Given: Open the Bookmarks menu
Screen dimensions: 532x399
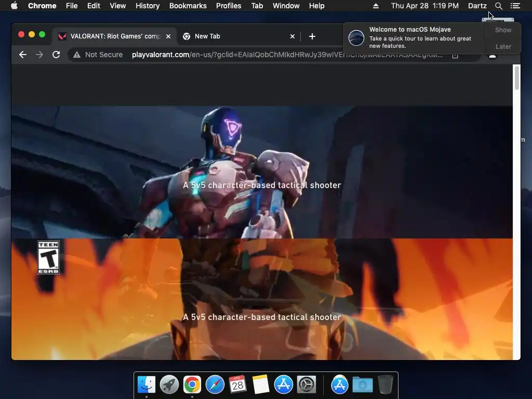Looking at the screenshot, I should (x=188, y=6).
